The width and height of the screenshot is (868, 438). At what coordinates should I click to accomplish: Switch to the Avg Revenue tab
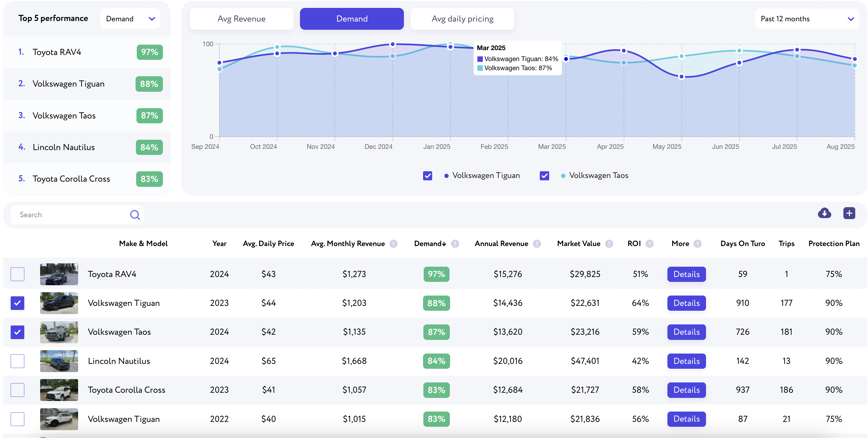click(241, 19)
